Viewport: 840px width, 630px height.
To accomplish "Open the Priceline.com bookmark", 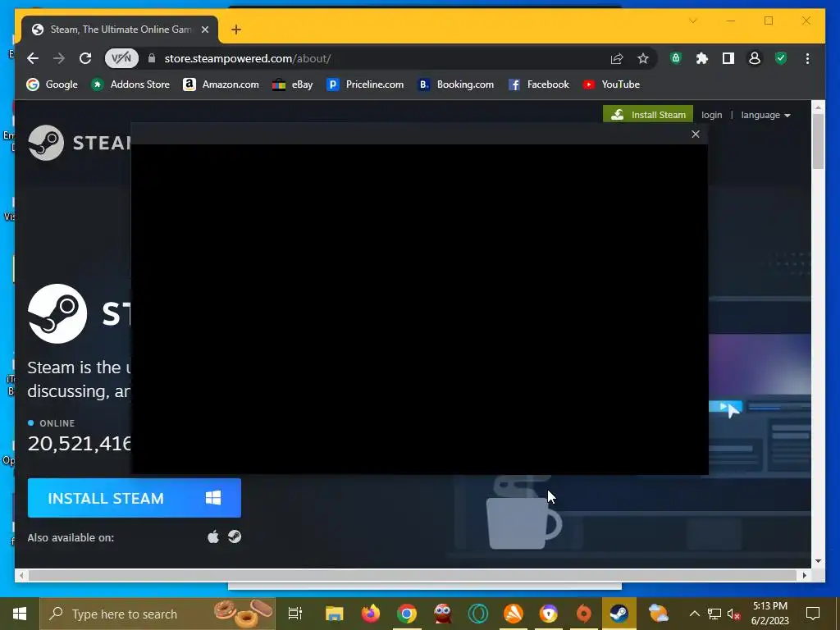I will (365, 84).
